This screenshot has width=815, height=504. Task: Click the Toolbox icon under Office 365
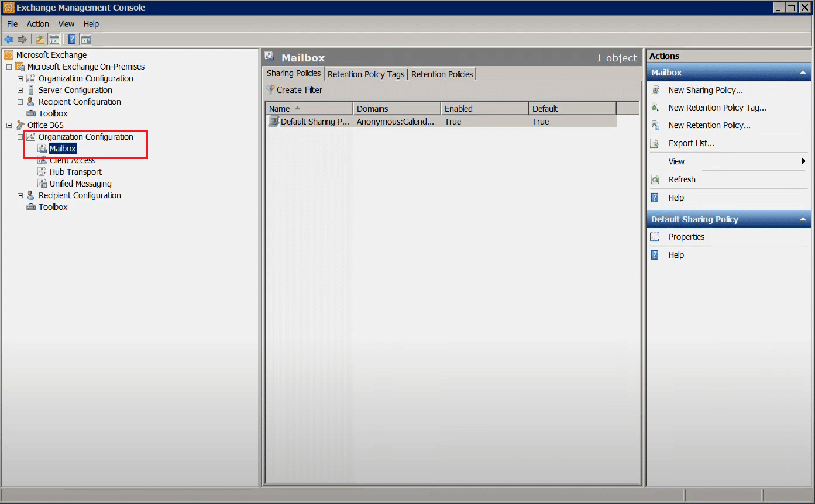31,207
